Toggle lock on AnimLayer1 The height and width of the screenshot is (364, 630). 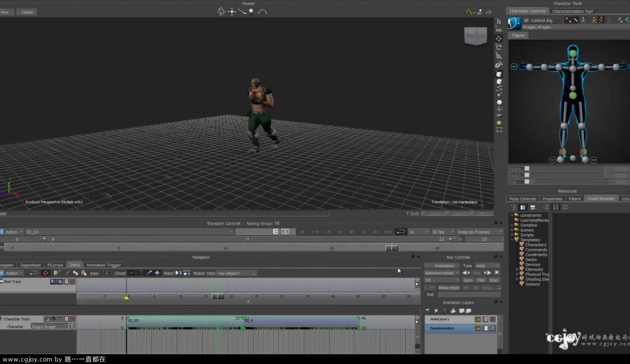pyautogui.click(x=477, y=319)
